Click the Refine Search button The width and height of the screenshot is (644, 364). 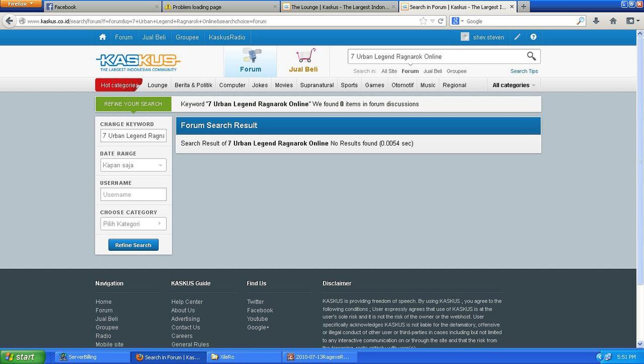(x=133, y=245)
